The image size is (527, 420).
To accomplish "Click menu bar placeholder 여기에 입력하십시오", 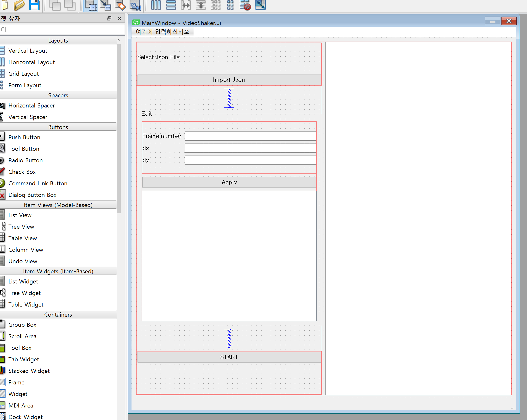I will point(163,31).
